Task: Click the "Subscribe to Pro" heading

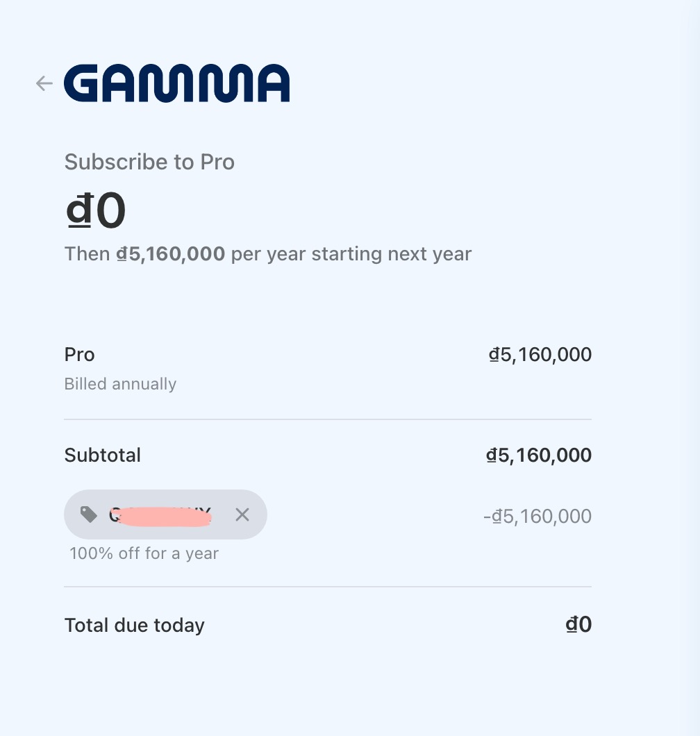Action: pyautogui.click(x=149, y=162)
